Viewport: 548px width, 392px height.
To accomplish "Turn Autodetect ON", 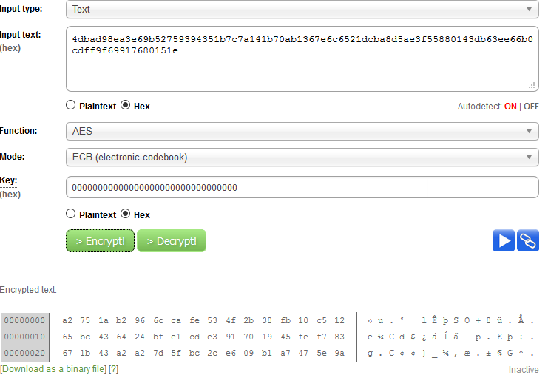I will 510,107.
